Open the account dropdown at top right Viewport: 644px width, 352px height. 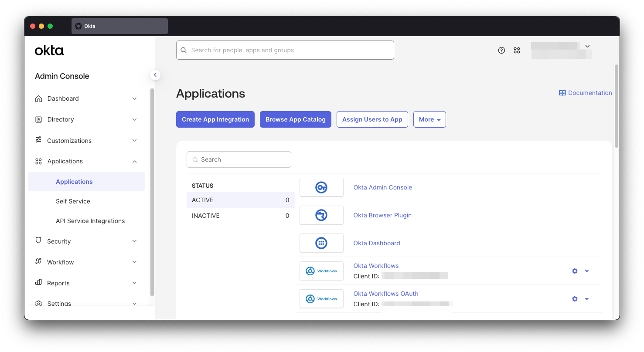click(587, 46)
